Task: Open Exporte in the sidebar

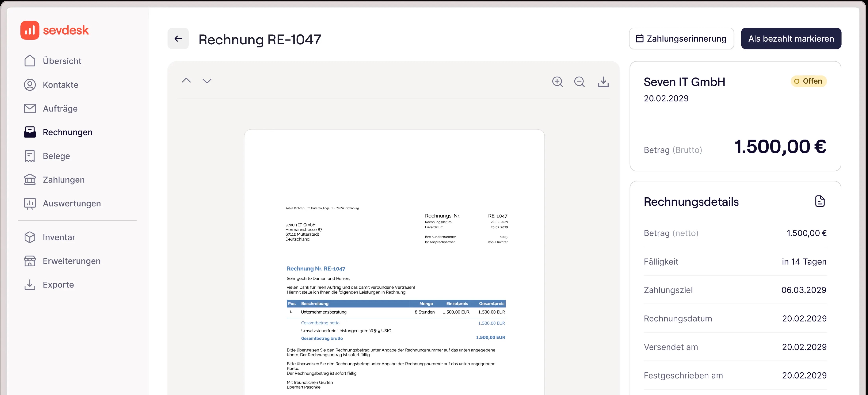Action: pyautogui.click(x=58, y=285)
